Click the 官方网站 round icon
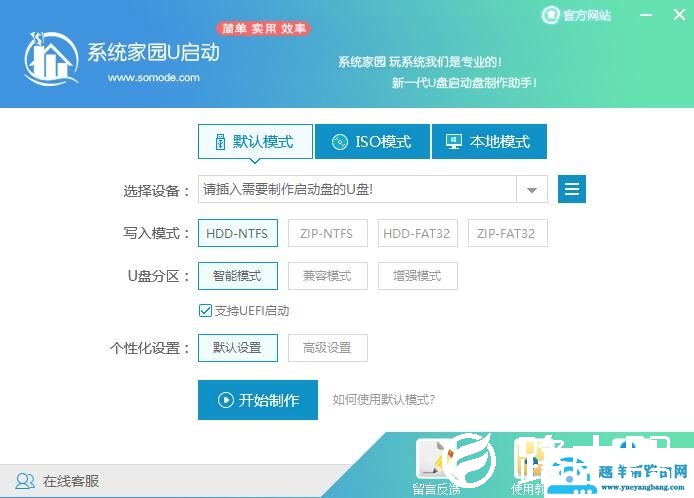The width and height of the screenshot is (694, 498). pyautogui.click(x=551, y=15)
